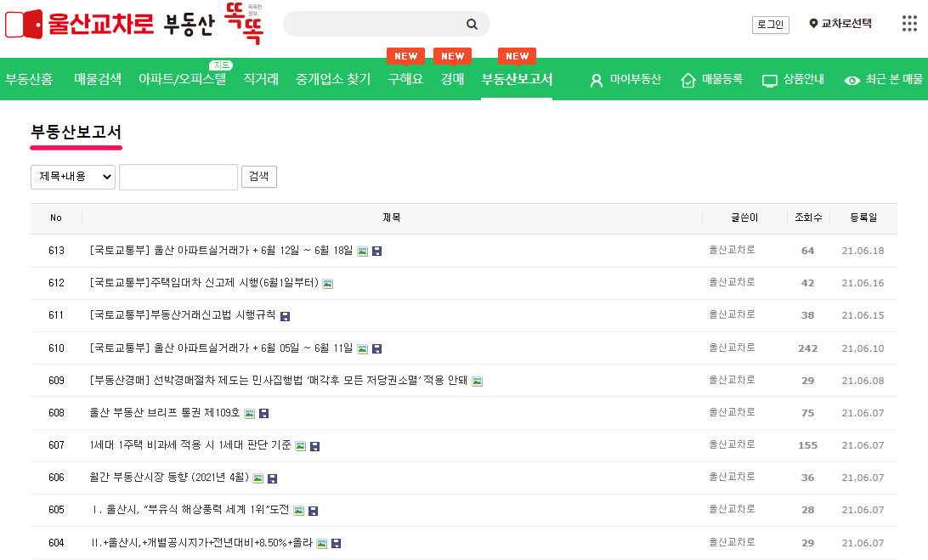Click the 등록일 column header
Screen dimensions: 928x560
pos(863,218)
